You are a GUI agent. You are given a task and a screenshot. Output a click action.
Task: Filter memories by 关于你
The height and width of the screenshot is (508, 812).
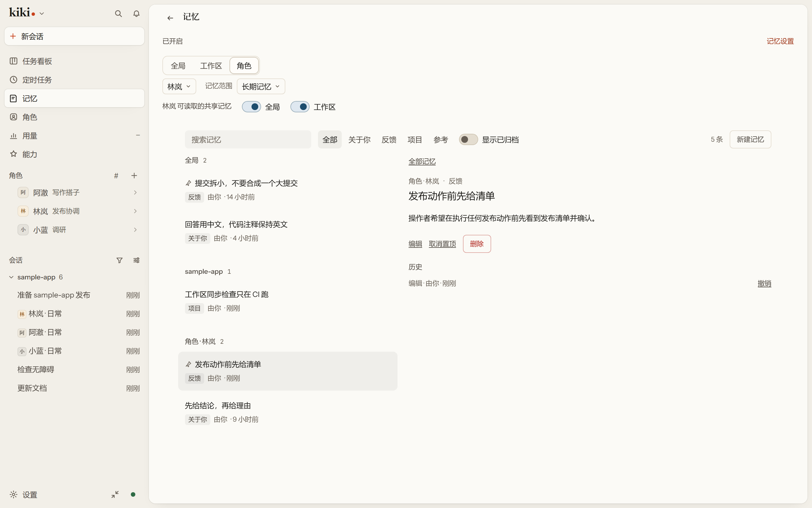tap(359, 139)
